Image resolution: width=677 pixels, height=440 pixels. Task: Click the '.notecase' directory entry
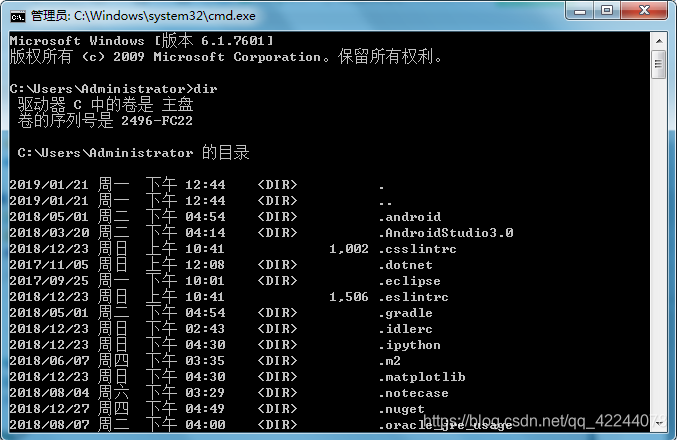click(x=413, y=393)
